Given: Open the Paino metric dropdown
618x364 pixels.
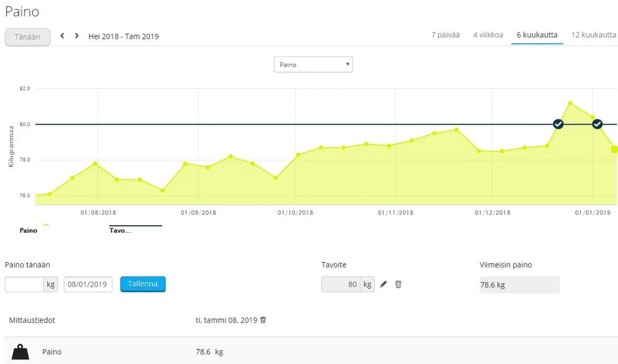Looking at the screenshot, I should click(x=313, y=65).
